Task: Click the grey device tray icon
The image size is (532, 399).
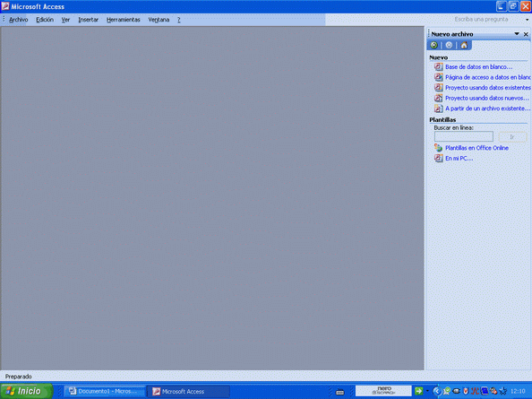Action: (x=457, y=391)
